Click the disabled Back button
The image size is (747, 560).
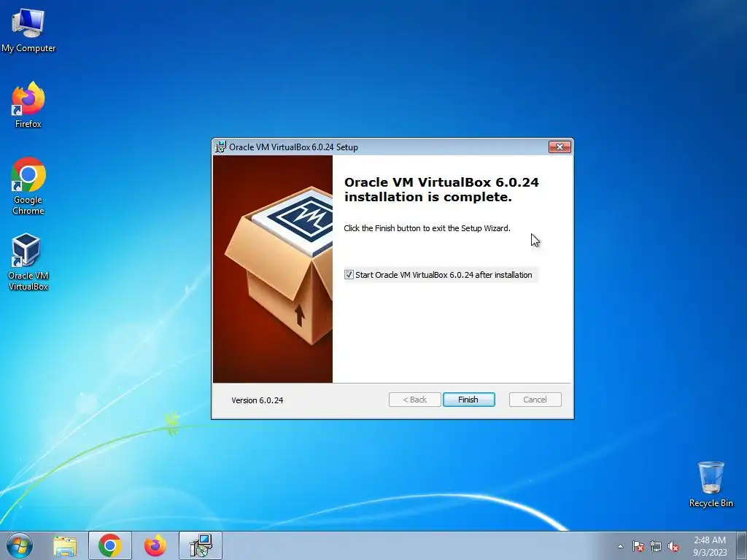(x=414, y=400)
